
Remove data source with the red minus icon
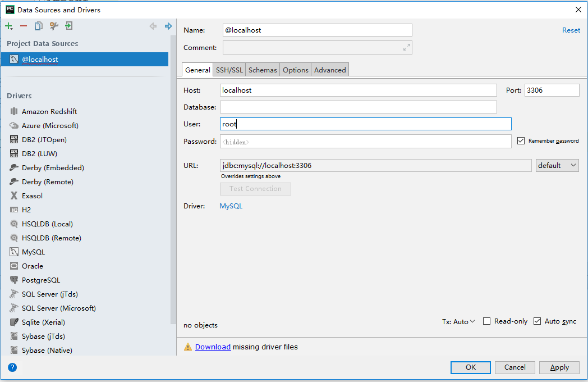[24, 26]
